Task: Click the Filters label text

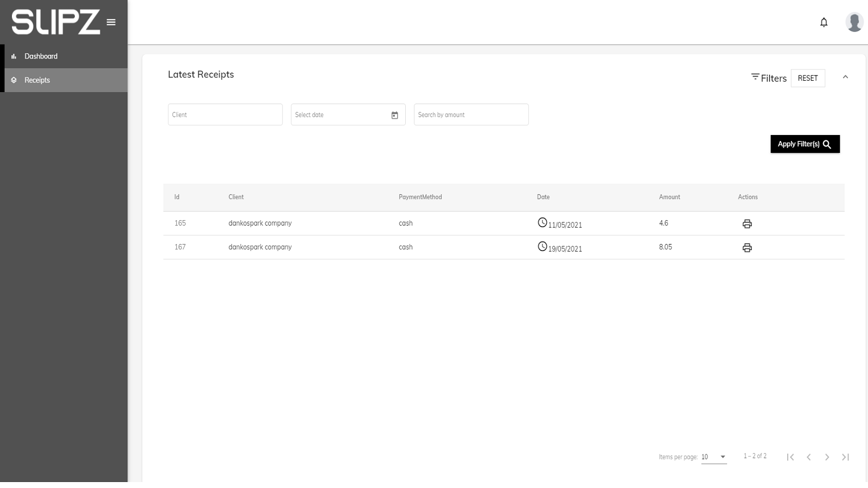Action: point(774,78)
